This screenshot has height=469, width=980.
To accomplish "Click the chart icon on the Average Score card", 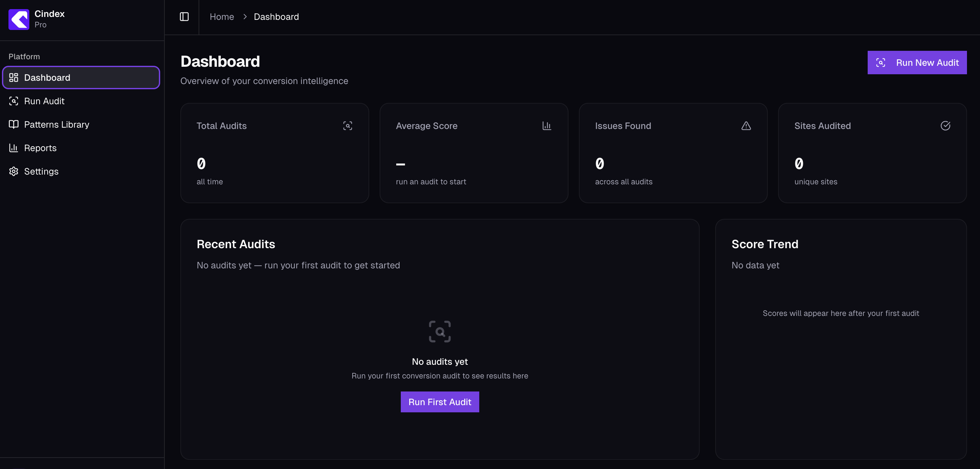I will (x=547, y=126).
